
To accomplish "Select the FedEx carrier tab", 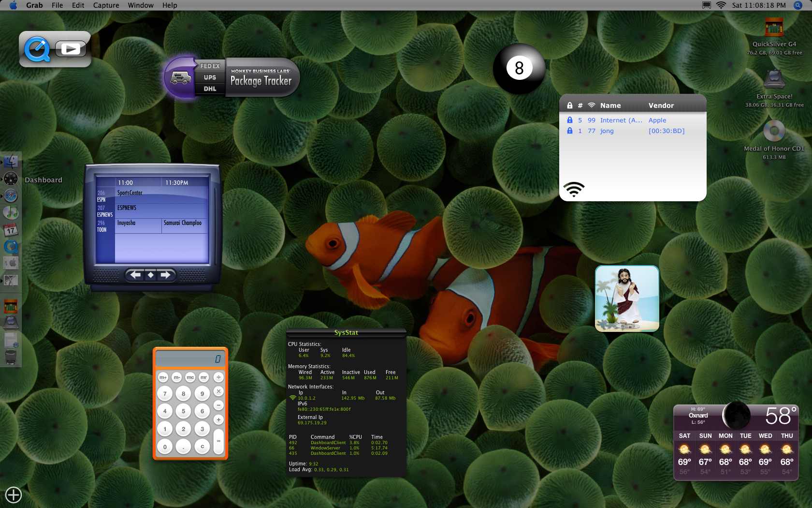I will (x=210, y=66).
